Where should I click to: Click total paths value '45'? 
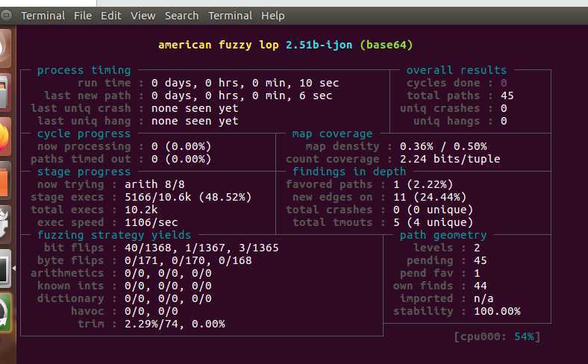pos(507,95)
